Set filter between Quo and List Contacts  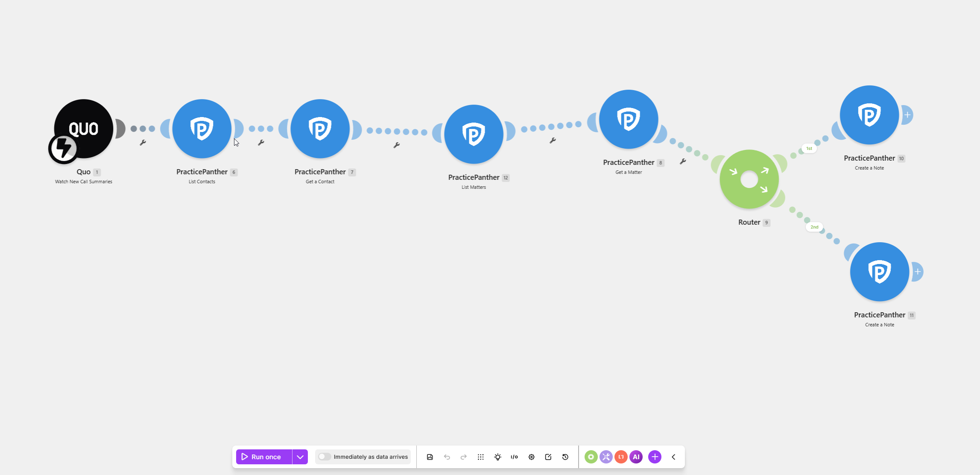(143, 142)
